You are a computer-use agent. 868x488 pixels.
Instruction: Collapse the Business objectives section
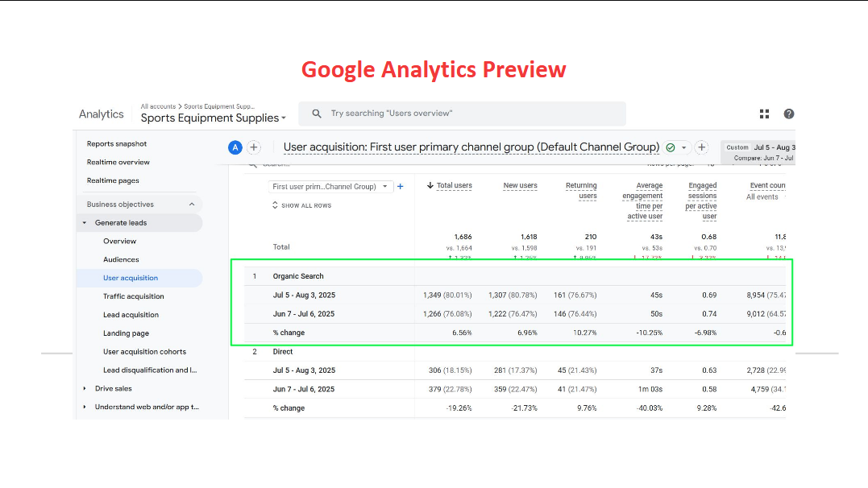click(191, 205)
